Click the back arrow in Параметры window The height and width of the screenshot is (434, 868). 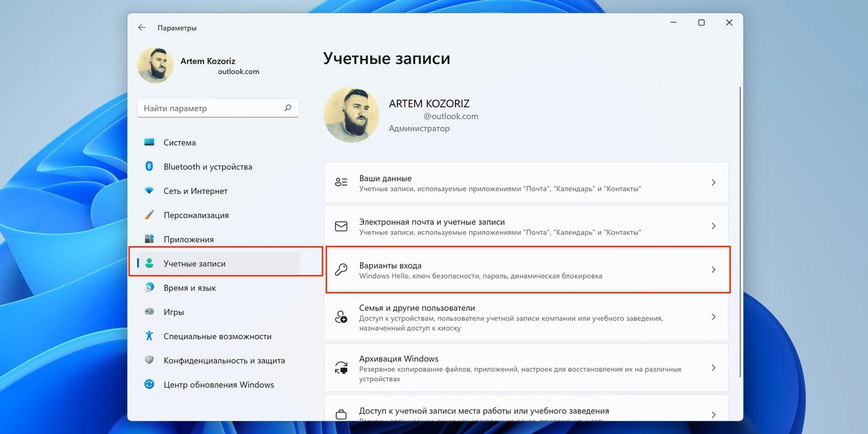coord(142,28)
